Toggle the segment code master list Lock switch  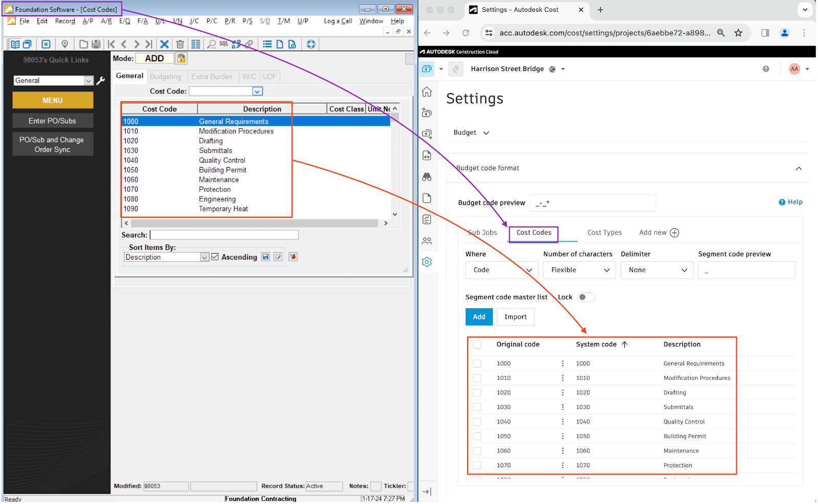[x=586, y=297]
